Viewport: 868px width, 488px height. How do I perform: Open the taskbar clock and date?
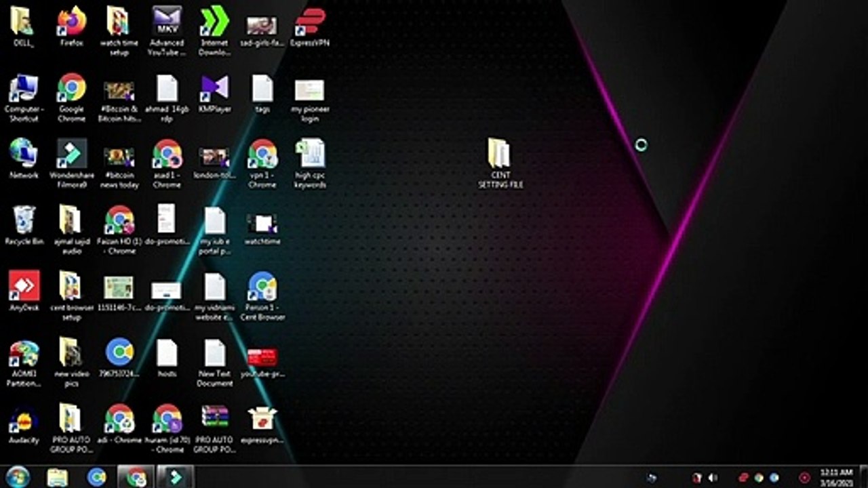point(836,476)
